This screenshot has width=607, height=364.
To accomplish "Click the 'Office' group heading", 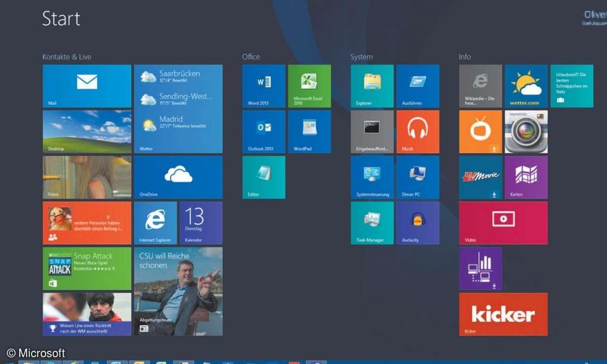I will [x=251, y=57].
